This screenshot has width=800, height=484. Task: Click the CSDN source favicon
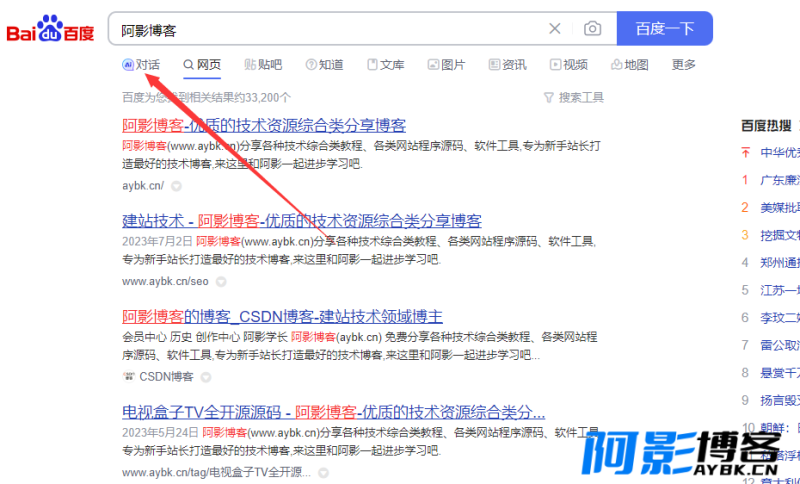click(129, 376)
